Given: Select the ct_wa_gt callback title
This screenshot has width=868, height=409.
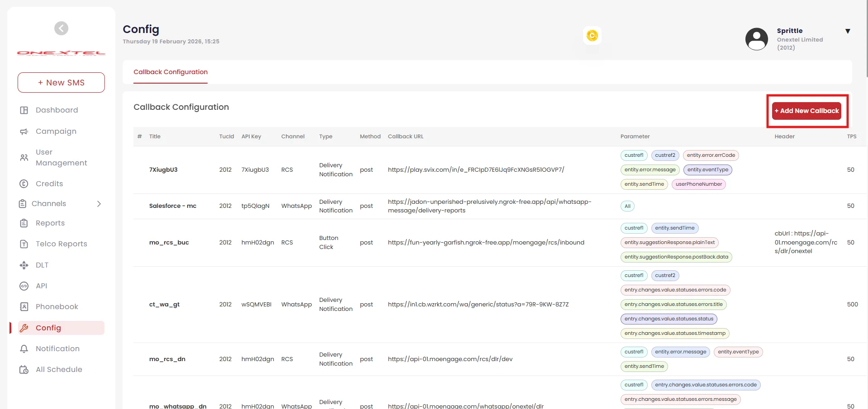Looking at the screenshot, I should point(165,305).
